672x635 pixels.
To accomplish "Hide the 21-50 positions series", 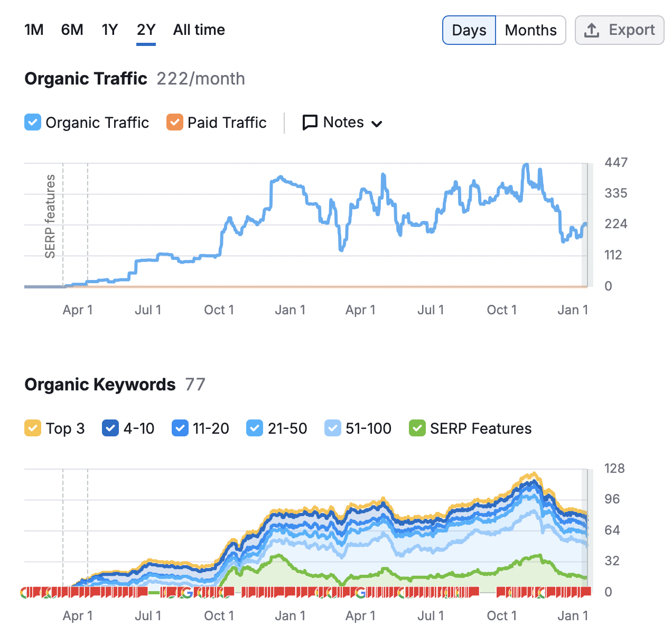I will click(x=255, y=428).
